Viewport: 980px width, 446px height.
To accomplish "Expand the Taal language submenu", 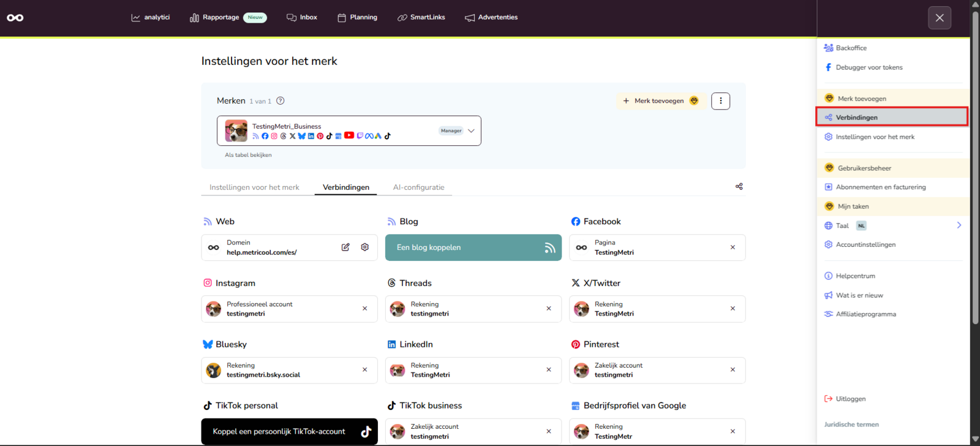I will click(959, 225).
